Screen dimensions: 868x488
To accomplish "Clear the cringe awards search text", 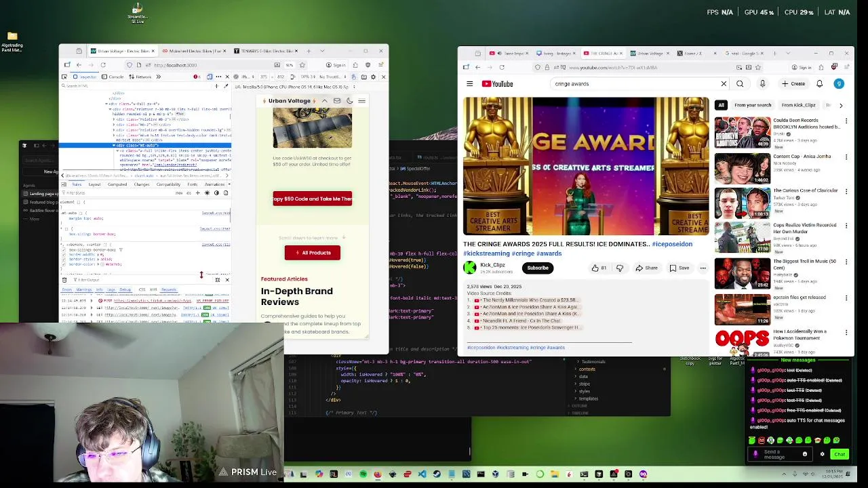I will click(x=724, y=84).
